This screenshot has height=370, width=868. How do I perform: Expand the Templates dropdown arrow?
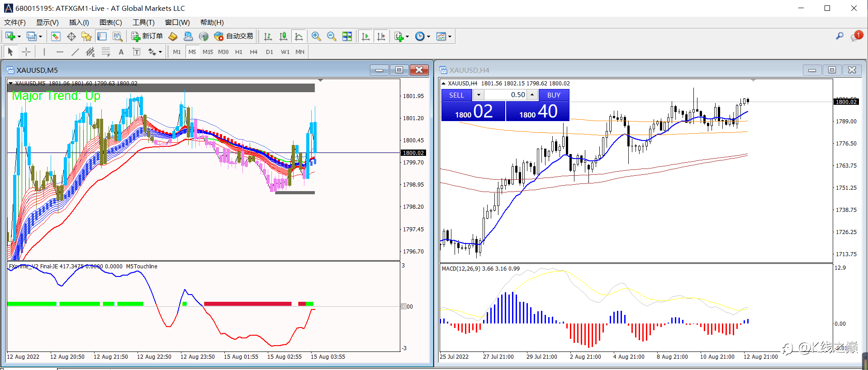[450, 37]
